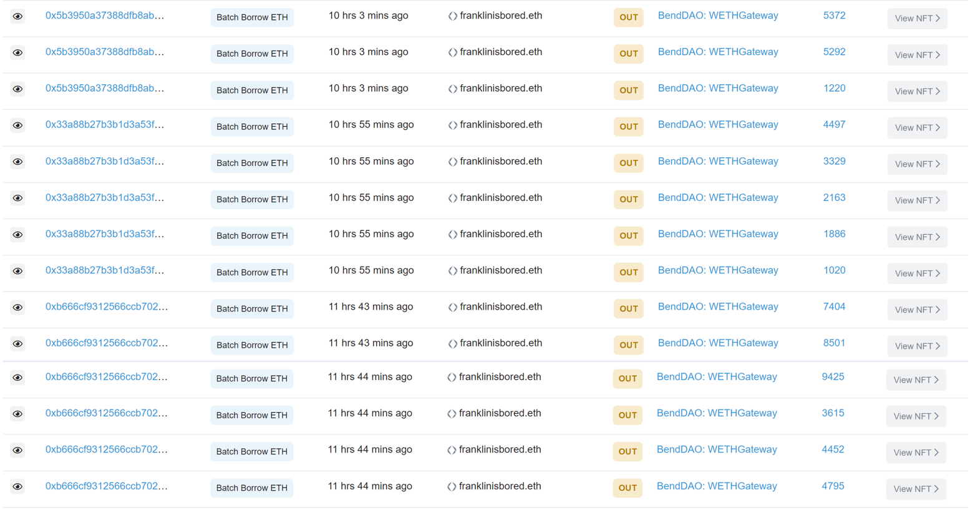This screenshot has height=510, width=980.
Task: Open View NFT for token 3329
Action: (917, 164)
